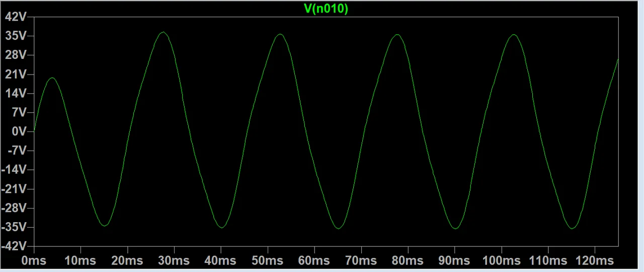Click the 0ms label on time axis
This screenshot has width=644, height=272.
point(34,260)
